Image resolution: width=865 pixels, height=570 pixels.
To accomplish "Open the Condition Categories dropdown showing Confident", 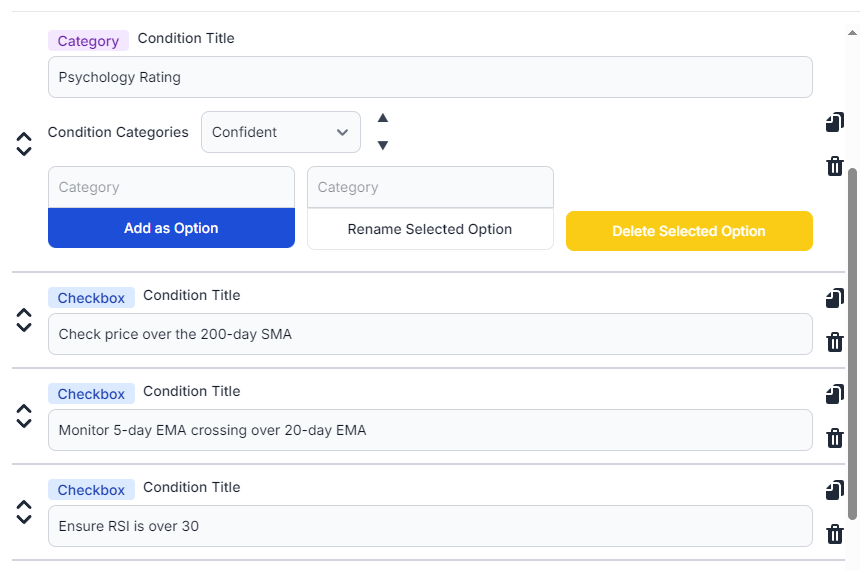I will pyautogui.click(x=281, y=132).
